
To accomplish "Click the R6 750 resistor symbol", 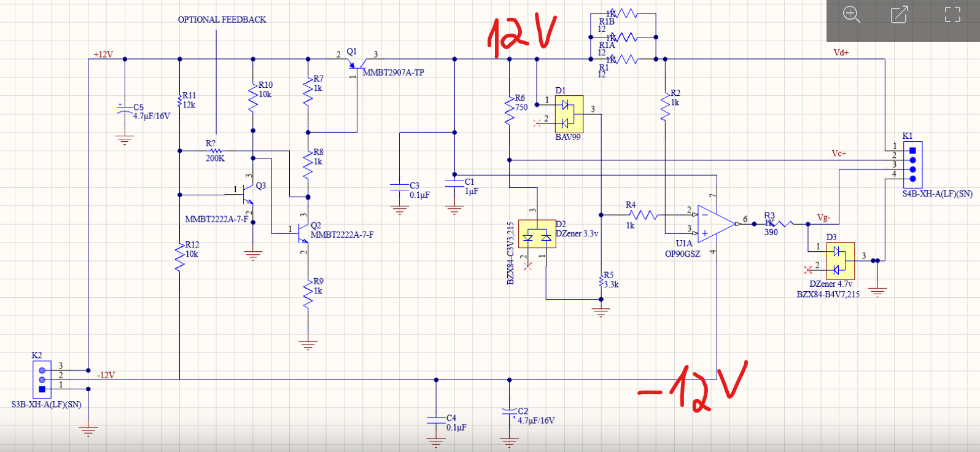I will click(509, 109).
